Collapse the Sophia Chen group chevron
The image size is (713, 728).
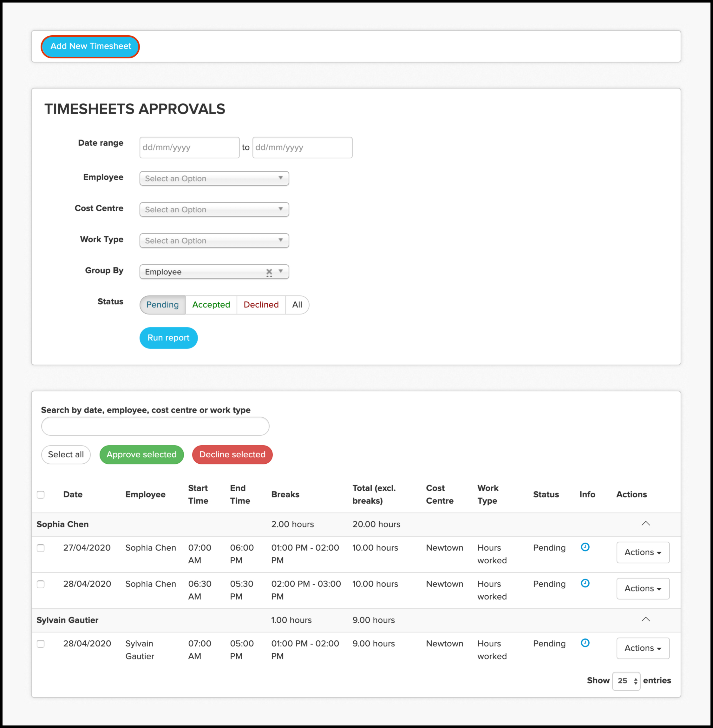pyautogui.click(x=645, y=523)
